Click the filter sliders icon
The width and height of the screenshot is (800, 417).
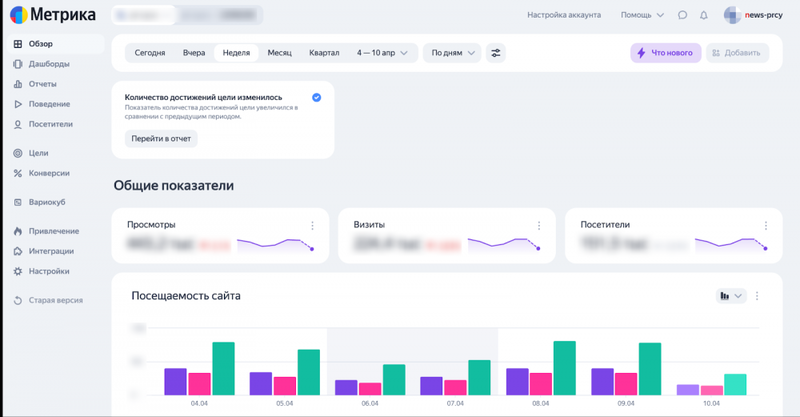(x=495, y=53)
